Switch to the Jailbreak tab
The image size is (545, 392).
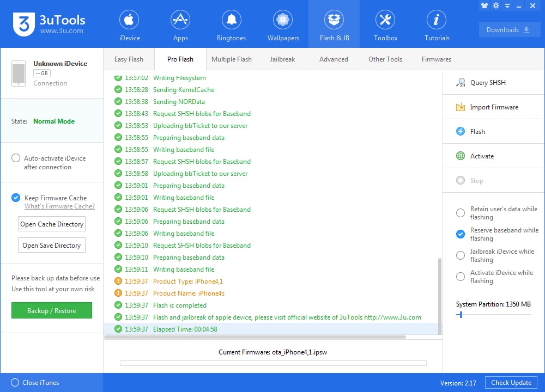(282, 59)
